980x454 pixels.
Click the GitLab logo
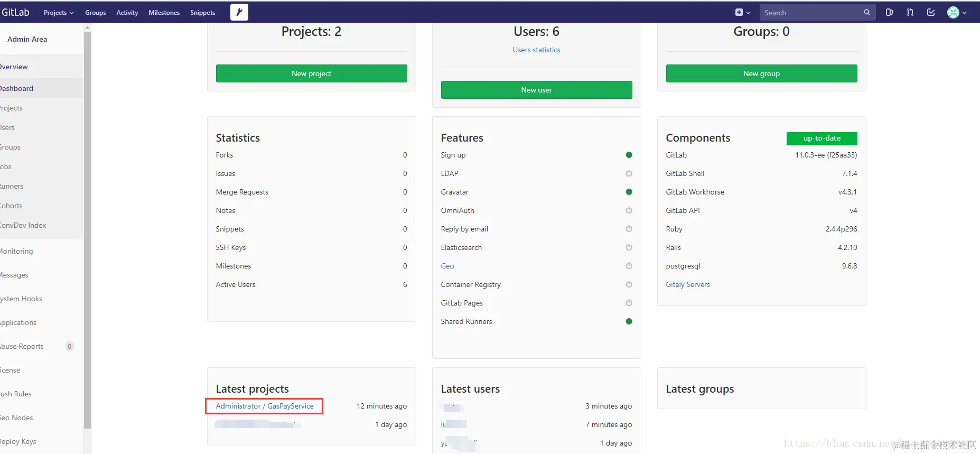click(15, 12)
